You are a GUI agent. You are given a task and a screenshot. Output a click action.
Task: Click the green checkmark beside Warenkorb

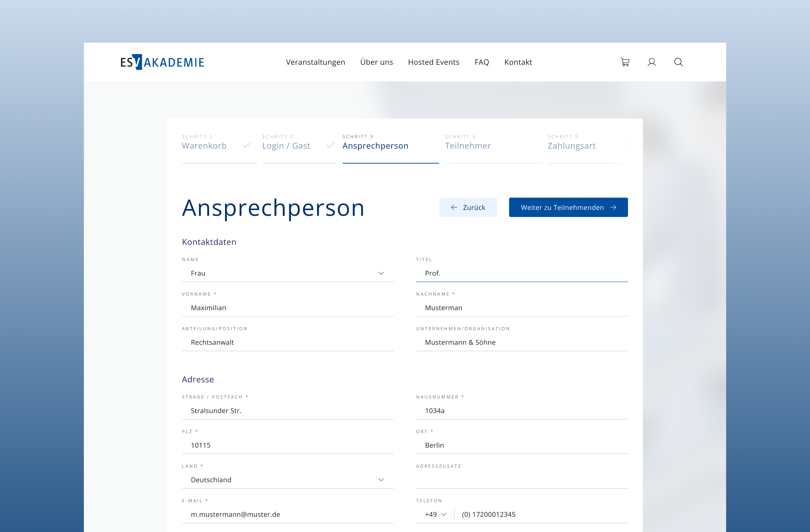[x=247, y=146]
